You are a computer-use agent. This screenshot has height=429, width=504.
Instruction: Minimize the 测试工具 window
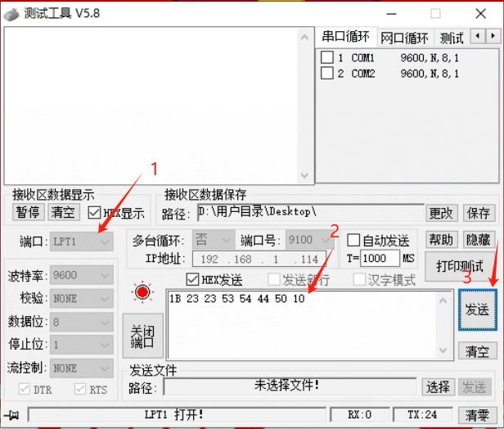point(391,13)
